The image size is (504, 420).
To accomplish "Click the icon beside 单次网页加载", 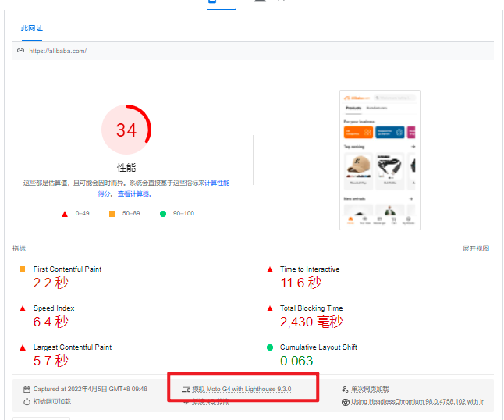I will click(345, 390).
